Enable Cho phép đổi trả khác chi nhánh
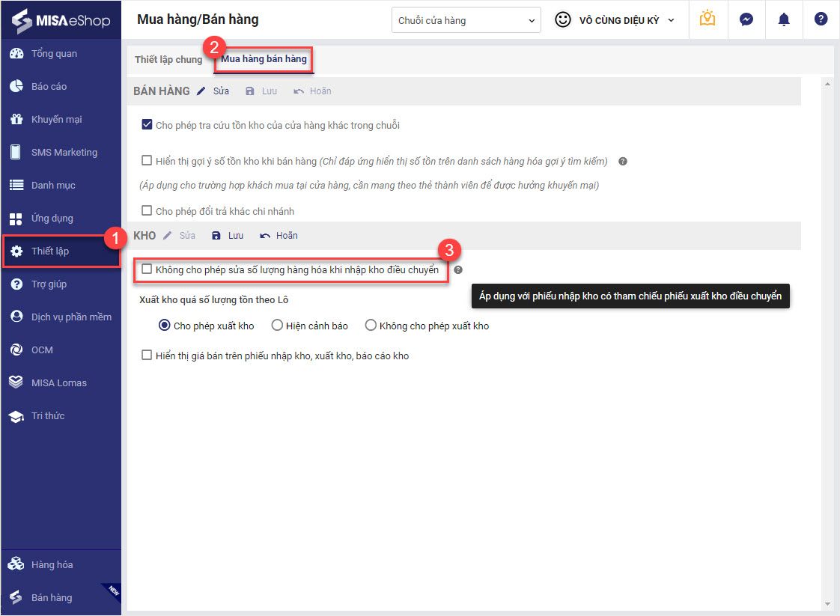Viewport: 840px width, 616px height. click(147, 210)
